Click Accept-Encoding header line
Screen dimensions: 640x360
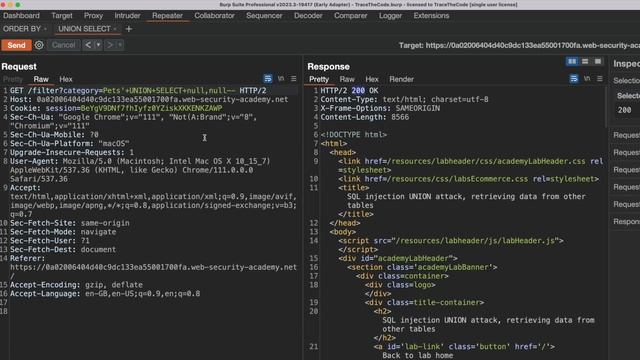[76, 285]
